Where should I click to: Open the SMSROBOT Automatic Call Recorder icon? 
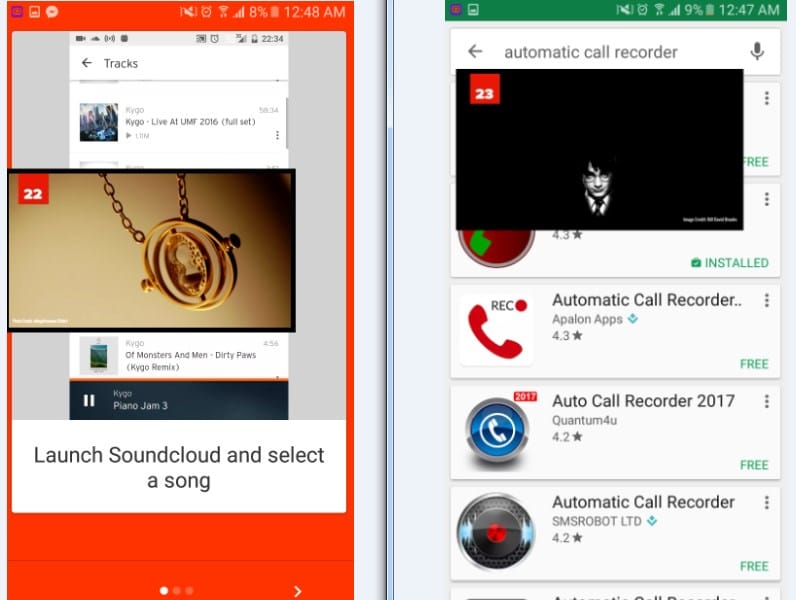click(x=495, y=531)
